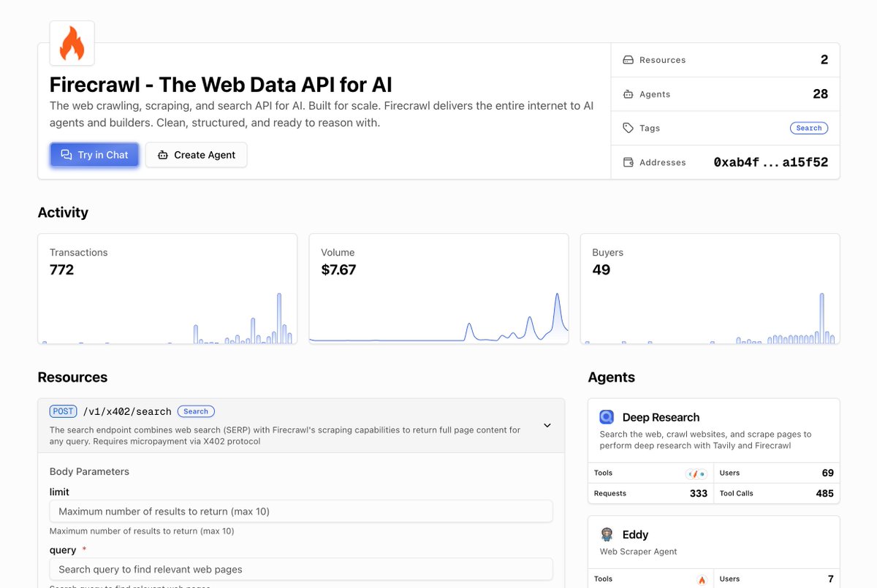
Task: Click the Body Parameters heading
Action: click(x=89, y=472)
